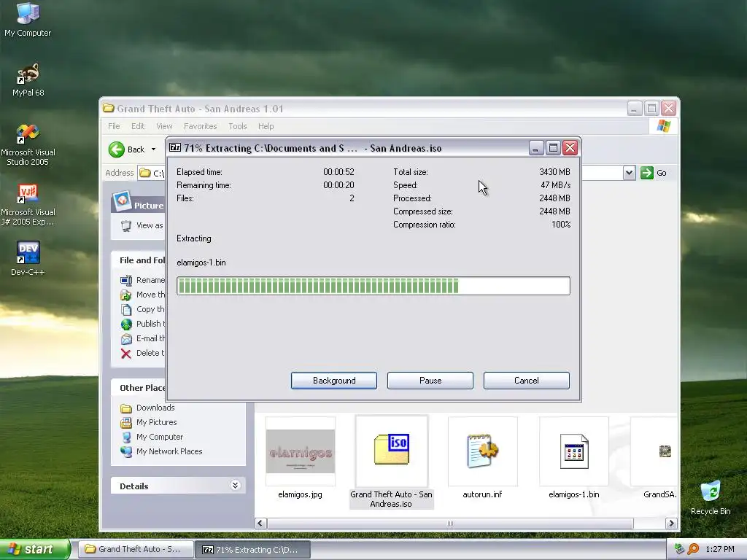Open My Computer desktop icon
The width and height of the screenshot is (747, 560).
click(28, 19)
